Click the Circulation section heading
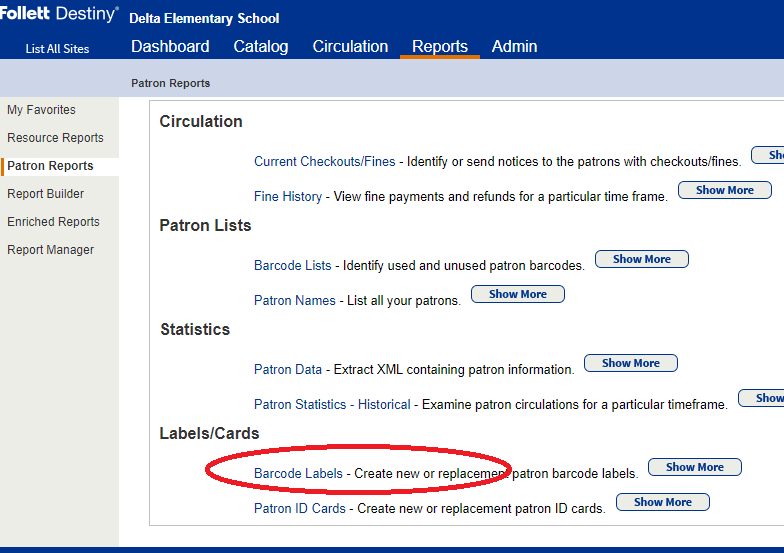This screenshot has width=784, height=553. 200,121
